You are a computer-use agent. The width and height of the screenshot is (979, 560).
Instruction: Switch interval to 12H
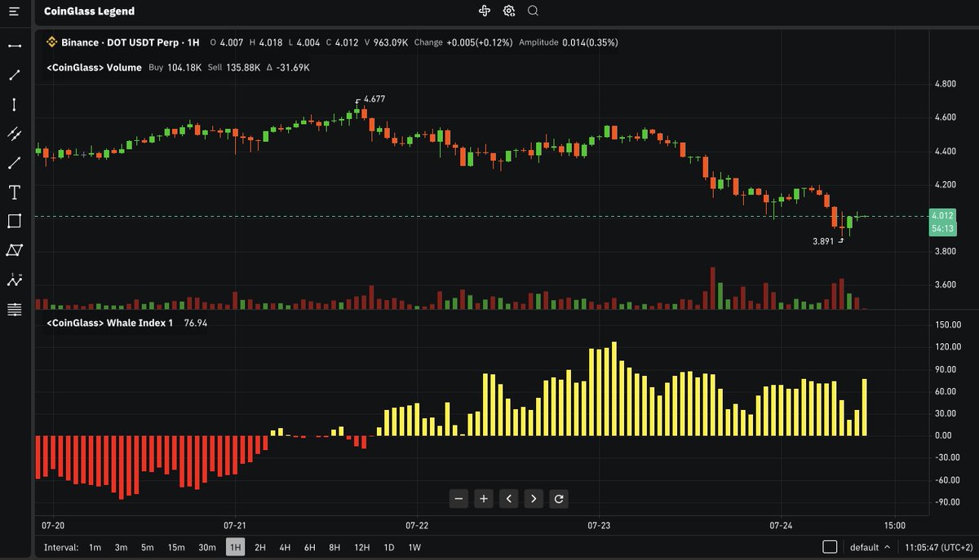coord(361,548)
